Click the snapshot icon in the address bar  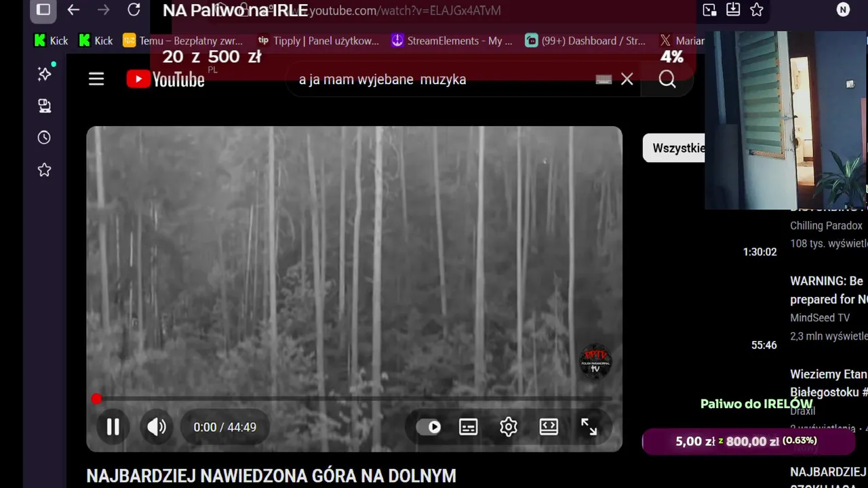[x=709, y=10]
